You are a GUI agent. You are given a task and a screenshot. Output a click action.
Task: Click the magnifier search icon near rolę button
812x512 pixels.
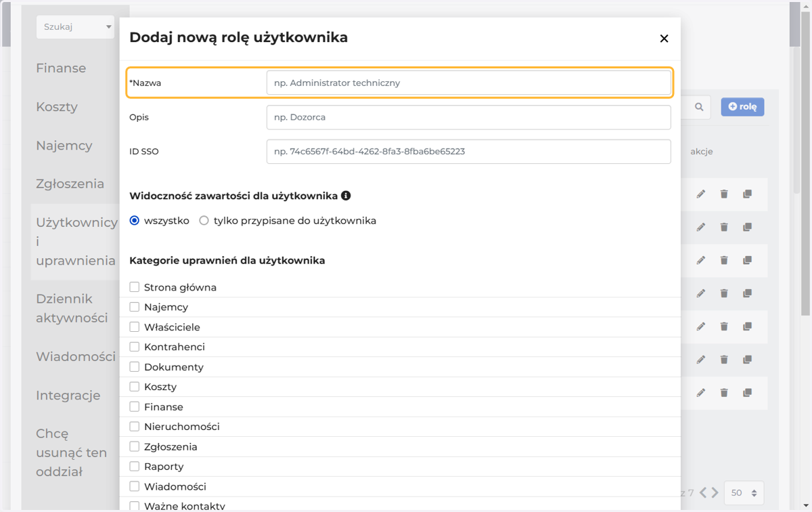699,107
